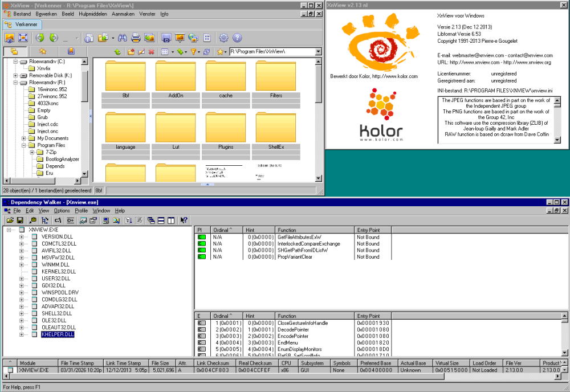The height and width of the screenshot is (392, 570).
Task: Expand 7-Zip folder node
Action: [32, 152]
